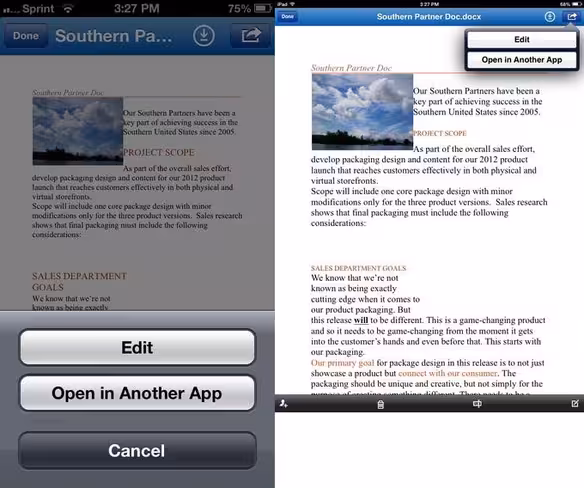Tap 'Our primary goal' orange text on iPad
The width and height of the screenshot is (584, 488).
click(x=342, y=363)
